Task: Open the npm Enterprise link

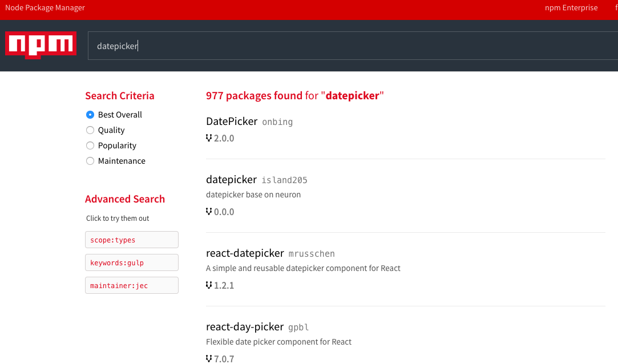Action: (571, 7)
